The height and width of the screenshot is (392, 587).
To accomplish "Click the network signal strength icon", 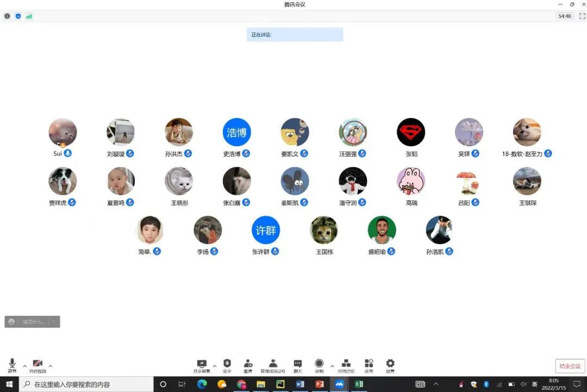I will pos(29,16).
